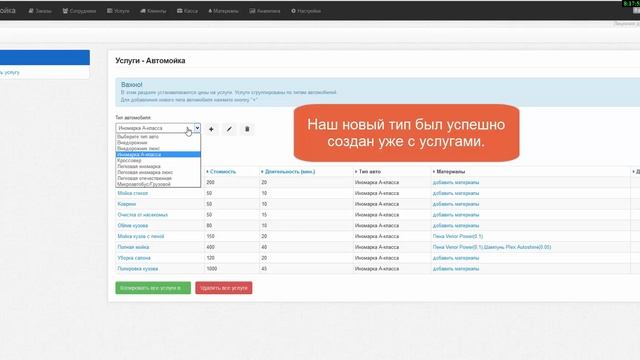The image size is (640, 360).
Task: Open the Мойка стекол service
Action: (x=133, y=193)
